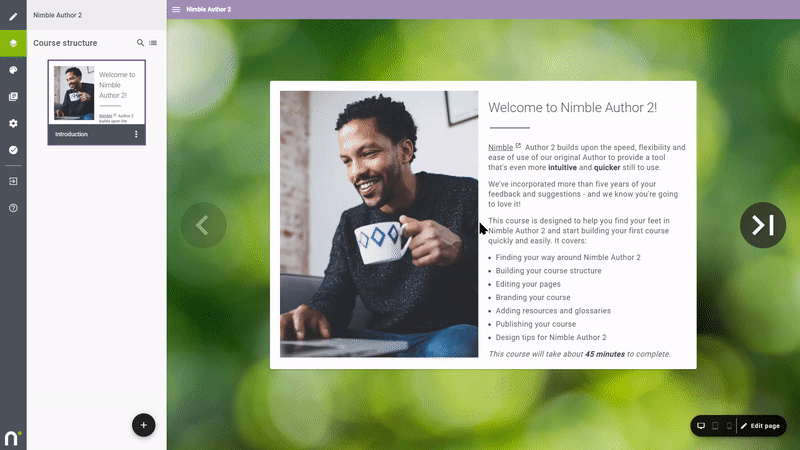Open the course settings gear icon
This screenshot has height=450, width=800.
click(13, 123)
